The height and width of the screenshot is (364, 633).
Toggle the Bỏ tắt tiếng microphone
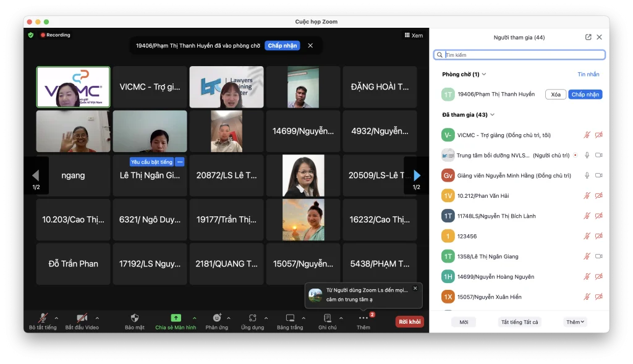[43, 318]
